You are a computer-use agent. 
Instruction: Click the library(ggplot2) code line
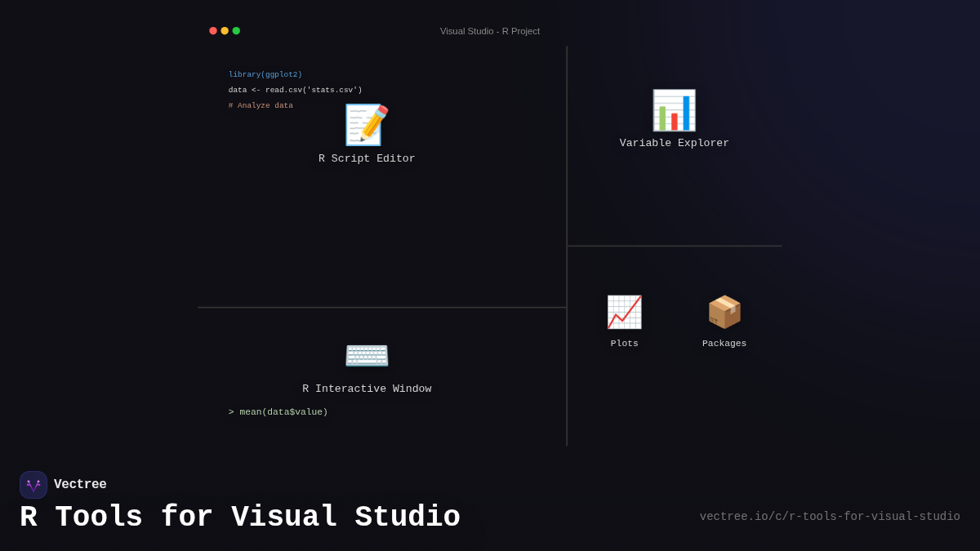(x=265, y=73)
